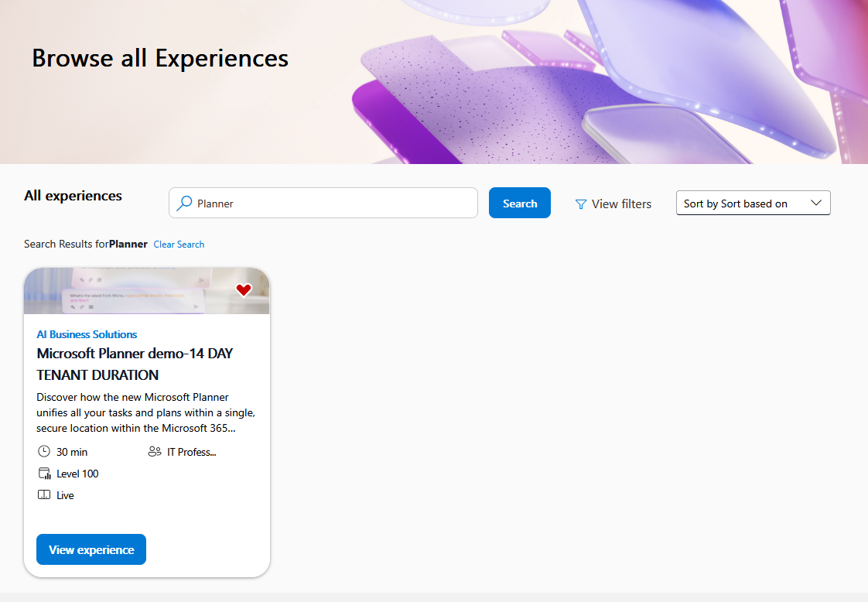This screenshot has height=602, width=868.
Task: Click the funnel filter icon
Action: [x=581, y=204]
